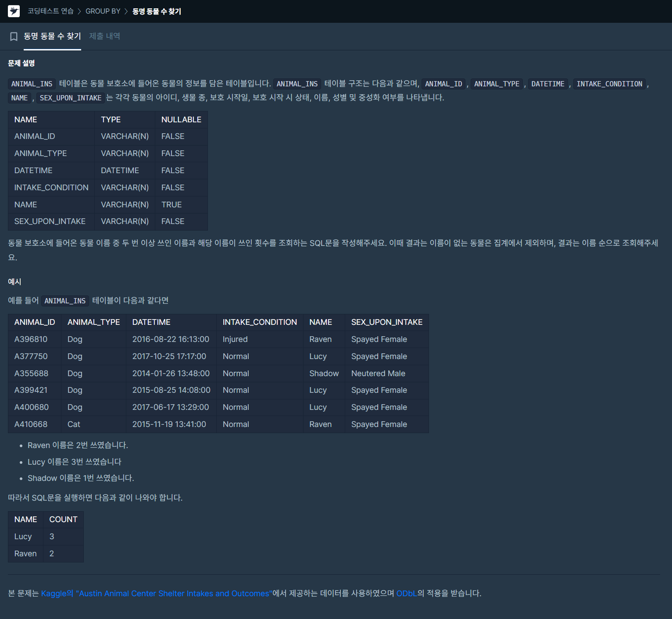
Task: Go to the GROUP BY breadcrumb
Action: coord(103,11)
